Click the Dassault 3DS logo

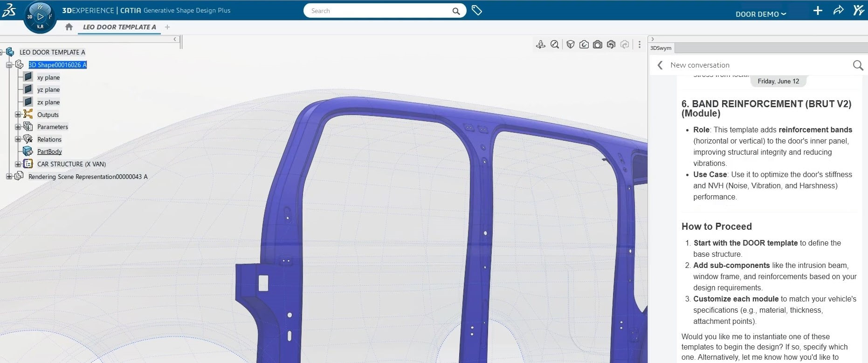coord(9,10)
